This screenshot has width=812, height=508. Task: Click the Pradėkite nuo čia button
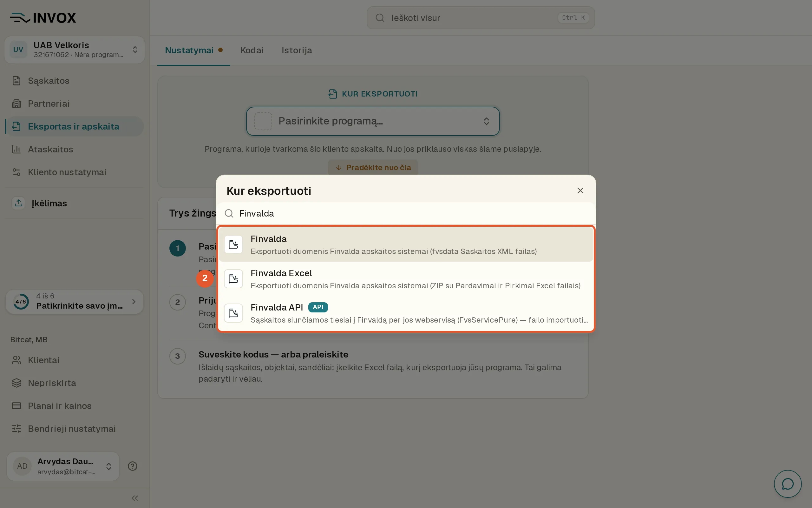(373, 167)
